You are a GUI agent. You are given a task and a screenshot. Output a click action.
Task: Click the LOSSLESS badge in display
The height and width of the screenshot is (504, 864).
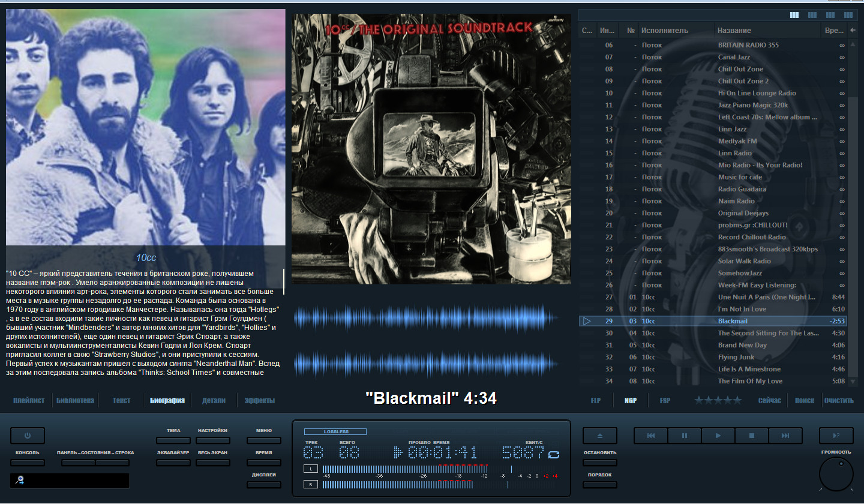tap(335, 431)
